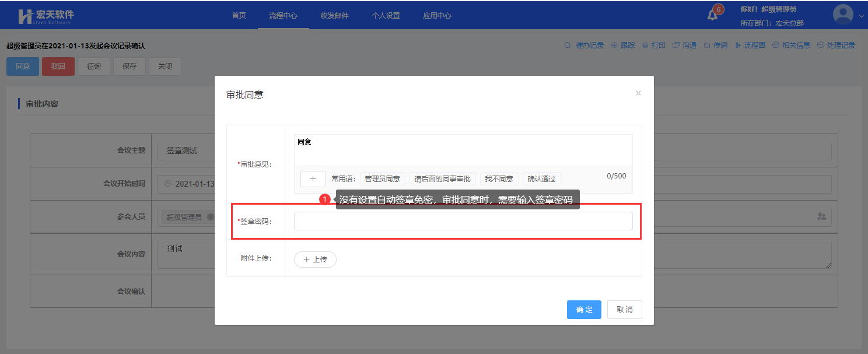Switch to 流程中心 tab

pyautogui.click(x=283, y=16)
